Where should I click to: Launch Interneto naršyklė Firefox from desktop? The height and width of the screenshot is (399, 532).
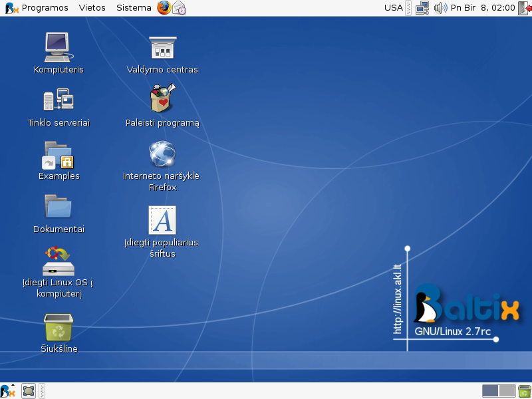click(162, 154)
